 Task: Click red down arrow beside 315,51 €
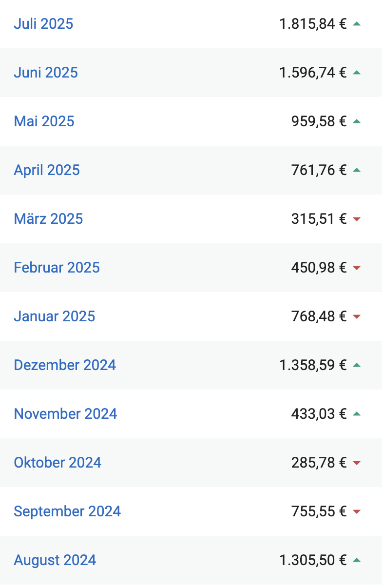[357, 219]
